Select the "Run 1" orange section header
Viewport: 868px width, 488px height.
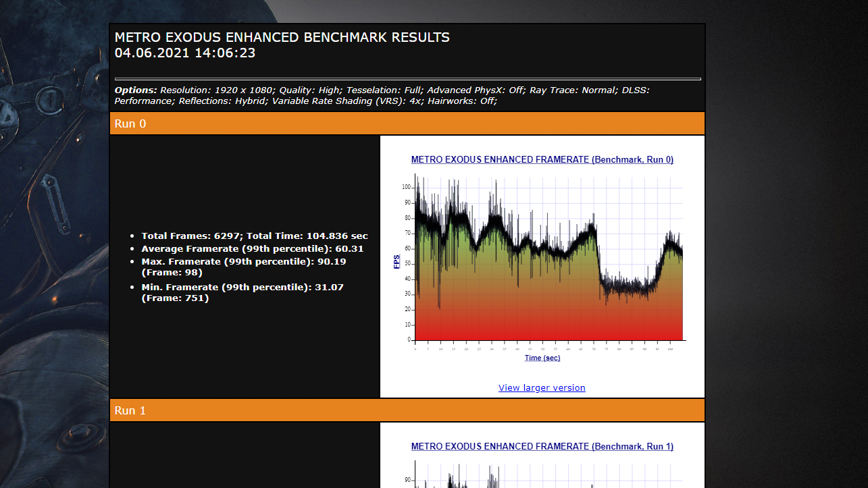[x=407, y=410]
